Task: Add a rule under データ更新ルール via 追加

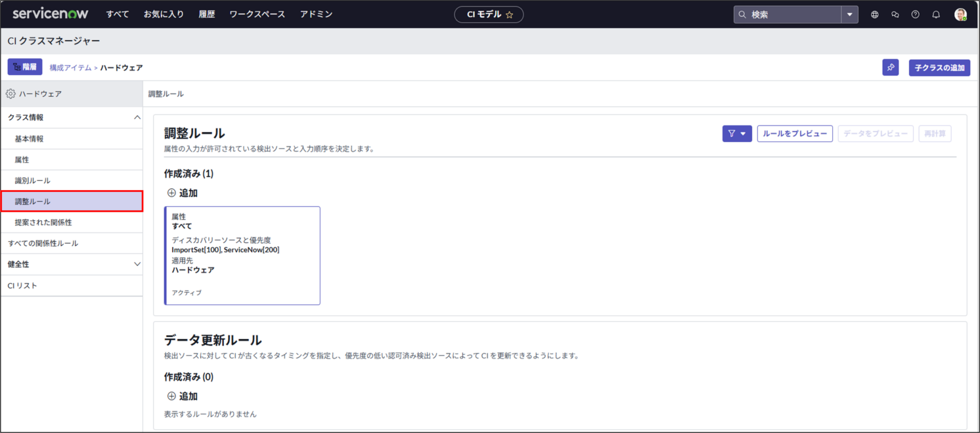Action: point(182,396)
